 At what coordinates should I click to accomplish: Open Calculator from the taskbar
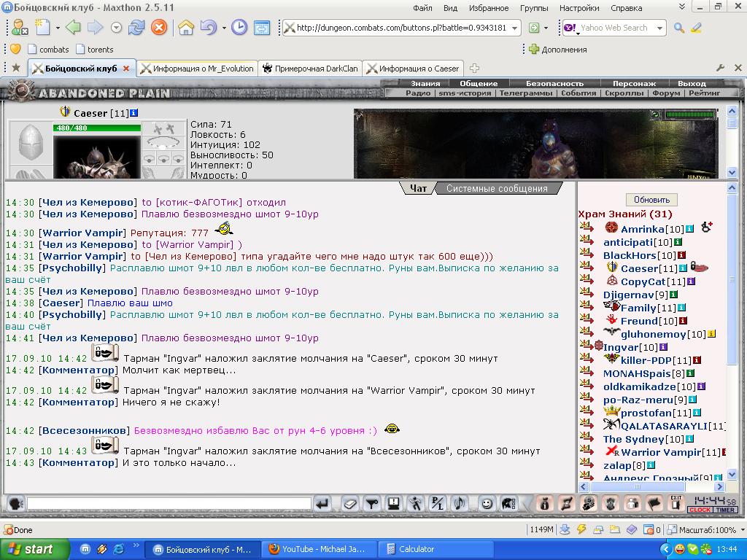436,549
